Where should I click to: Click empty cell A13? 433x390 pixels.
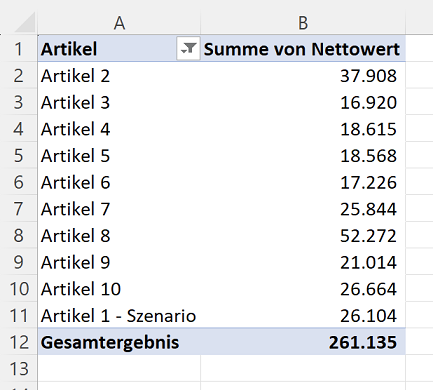point(119,368)
